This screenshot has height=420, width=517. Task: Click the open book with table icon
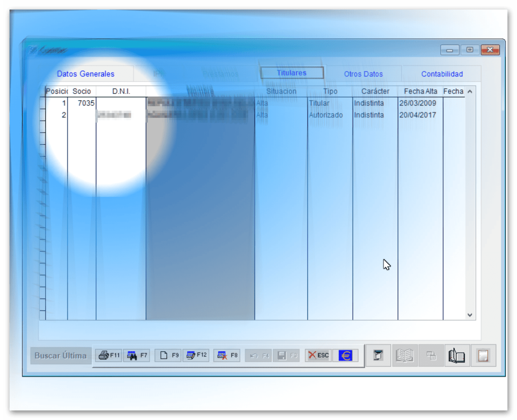click(x=457, y=356)
